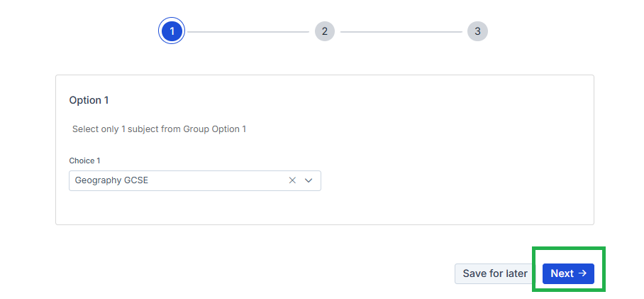Jump to step 2 in the progress stepper

[324, 31]
